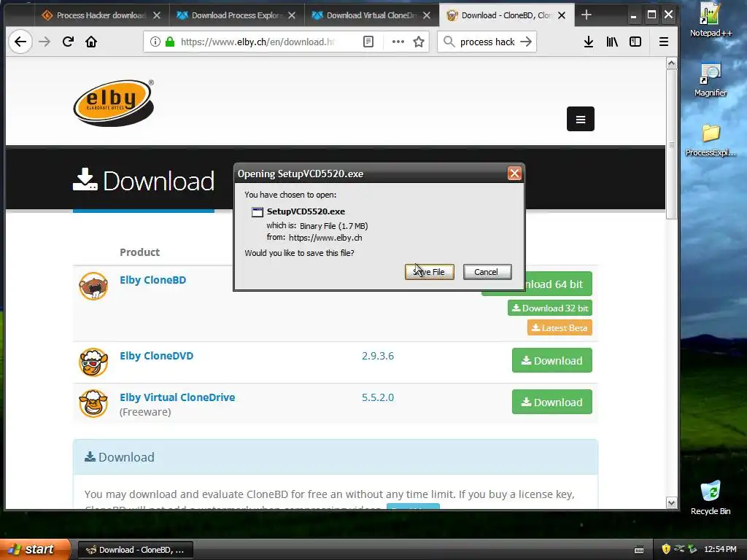The image size is (747, 560).
Task: Close the Download - CloneBD tab
Action: point(562,15)
